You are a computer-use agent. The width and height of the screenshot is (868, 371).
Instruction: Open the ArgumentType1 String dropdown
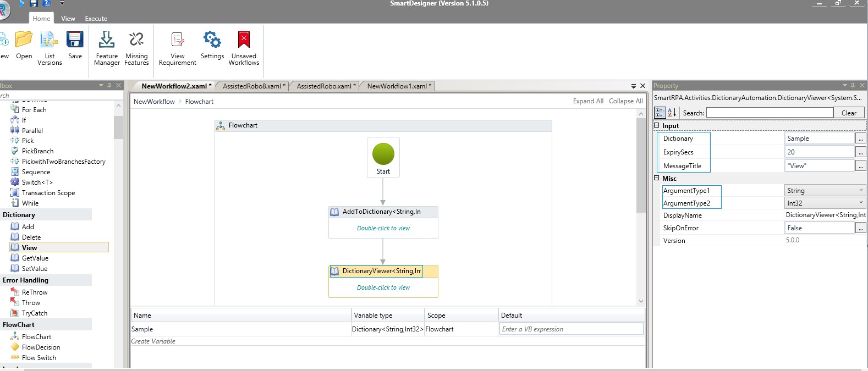[860, 190]
